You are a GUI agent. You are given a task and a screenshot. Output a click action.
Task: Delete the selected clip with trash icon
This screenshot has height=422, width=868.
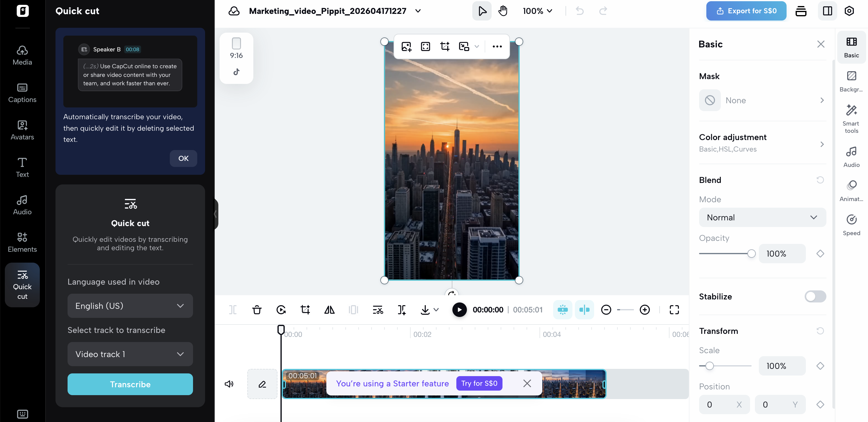(257, 310)
